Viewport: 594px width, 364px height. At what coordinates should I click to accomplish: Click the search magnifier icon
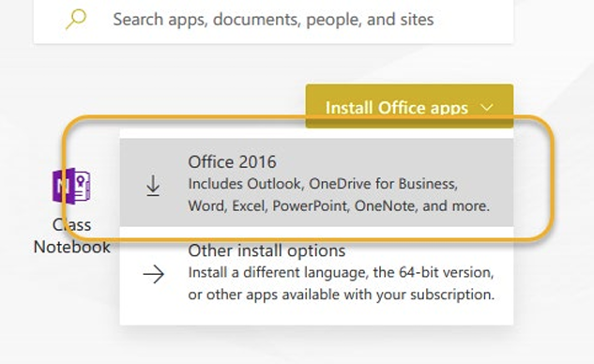[x=76, y=19]
